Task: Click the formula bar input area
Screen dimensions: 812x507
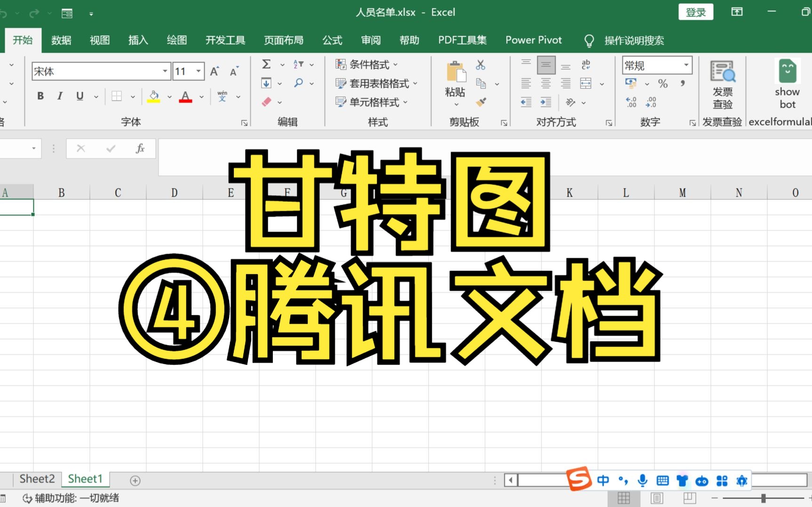Action: pyautogui.click(x=485, y=157)
